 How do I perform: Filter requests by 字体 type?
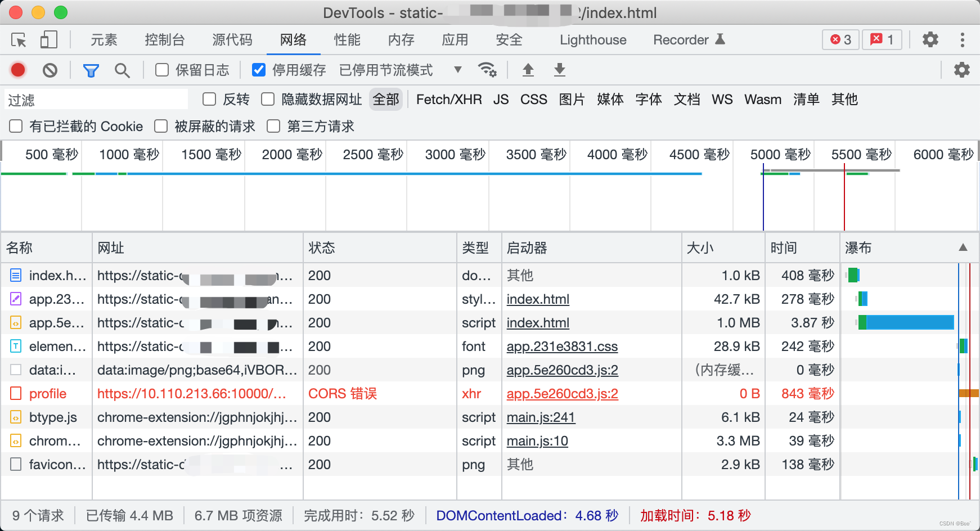click(x=649, y=100)
